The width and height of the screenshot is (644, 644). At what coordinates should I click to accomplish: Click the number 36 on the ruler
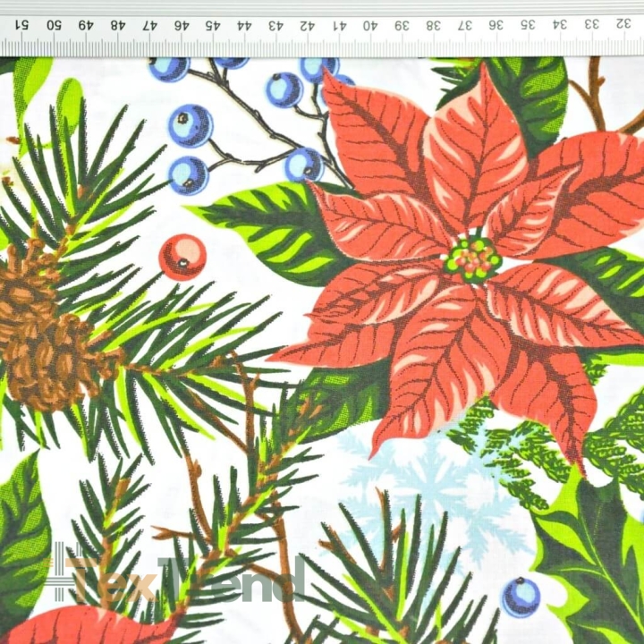point(496,25)
